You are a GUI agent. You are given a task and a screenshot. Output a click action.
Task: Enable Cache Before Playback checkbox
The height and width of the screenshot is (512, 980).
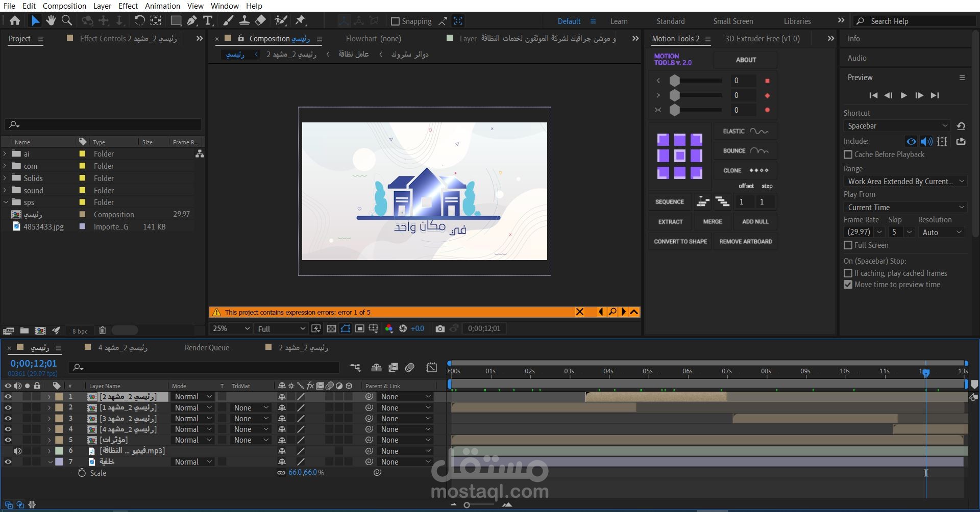coord(848,155)
